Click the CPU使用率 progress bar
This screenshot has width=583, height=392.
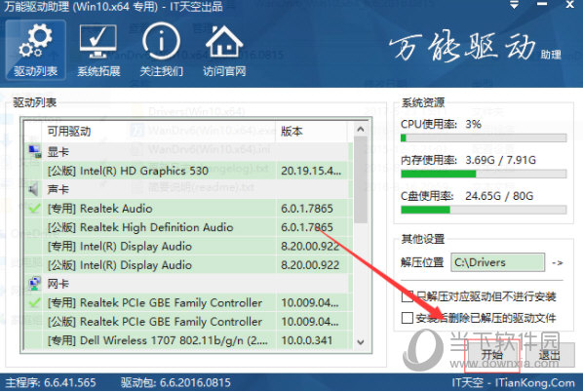click(484, 138)
